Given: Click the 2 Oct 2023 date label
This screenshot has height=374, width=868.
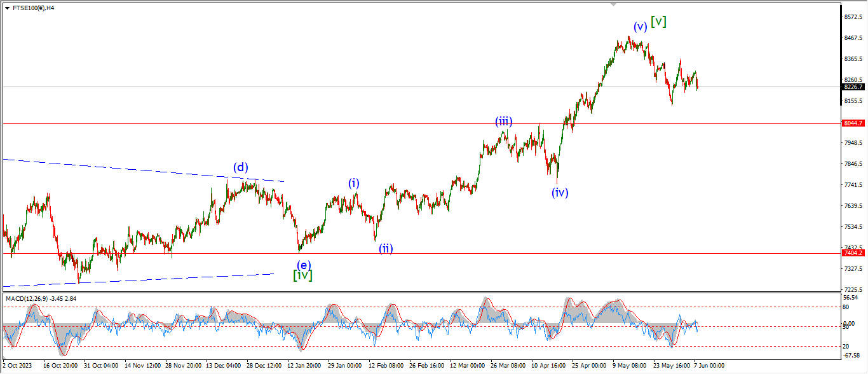Looking at the screenshot, I should pyautogui.click(x=17, y=366).
